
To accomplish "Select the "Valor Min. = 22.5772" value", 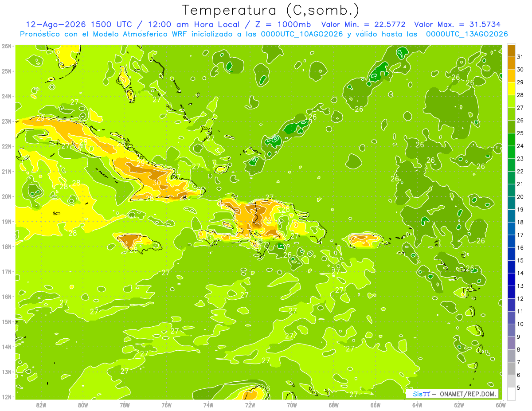I will pos(363,24).
